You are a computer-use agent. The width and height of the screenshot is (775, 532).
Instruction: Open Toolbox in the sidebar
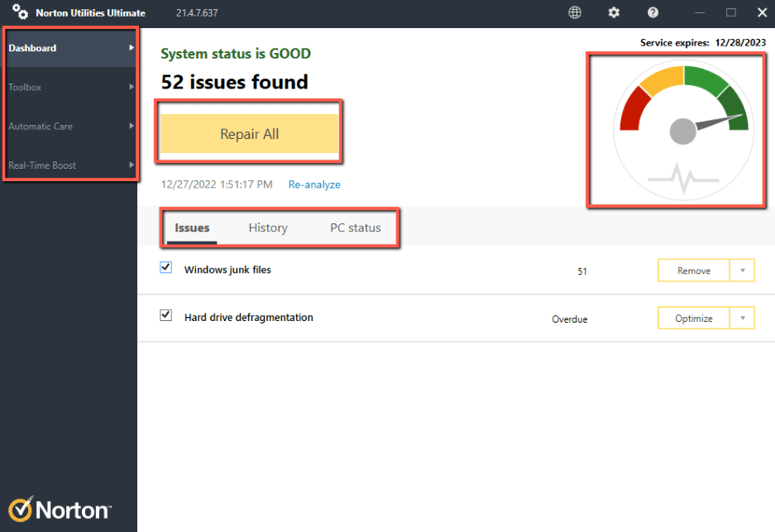click(x=69, y=87)
